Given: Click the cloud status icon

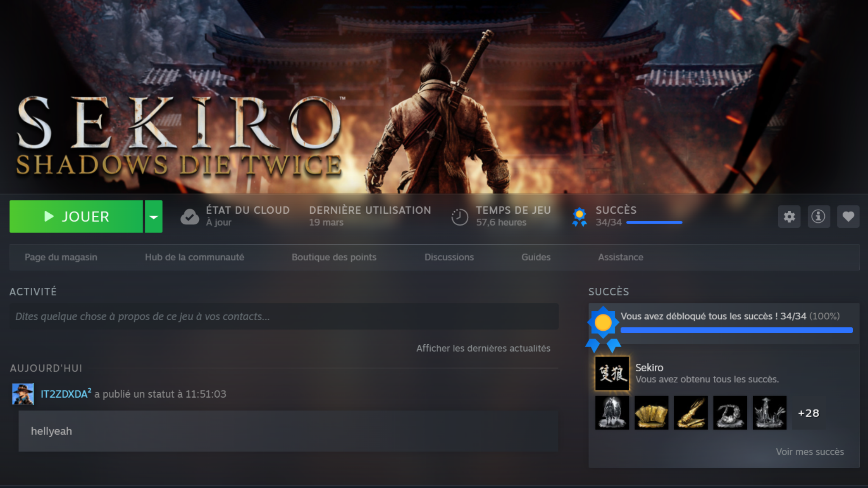Looking at the screenshot, I should point(189,217).
